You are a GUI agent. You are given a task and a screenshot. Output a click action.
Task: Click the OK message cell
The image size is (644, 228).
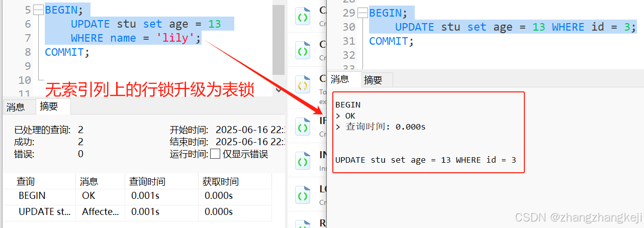[88, 196]
